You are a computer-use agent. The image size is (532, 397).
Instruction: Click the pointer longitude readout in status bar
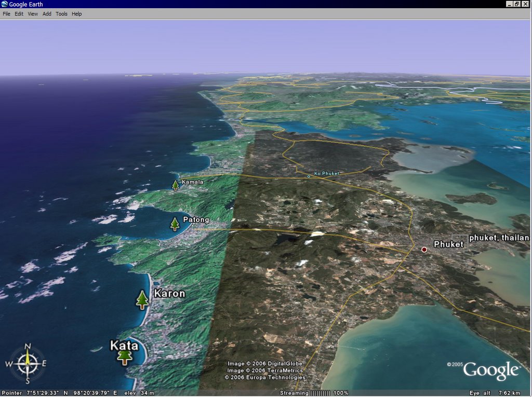[x=96, y=393]
